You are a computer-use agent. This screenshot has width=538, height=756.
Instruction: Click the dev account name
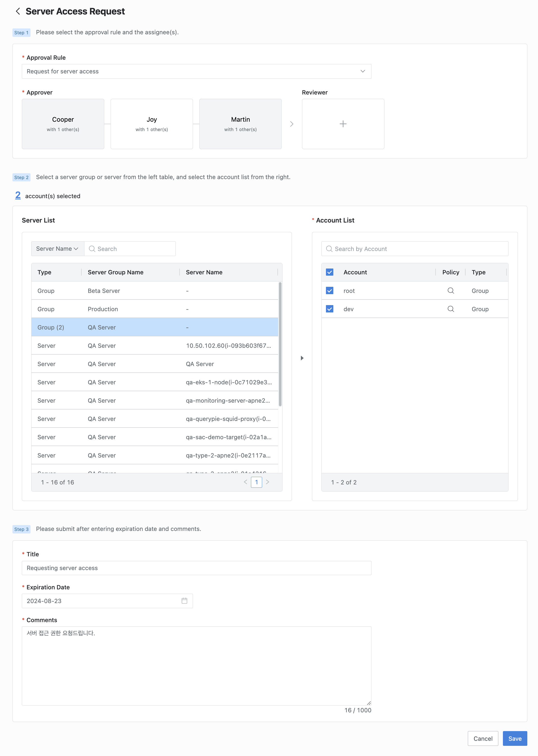[348, 309]
